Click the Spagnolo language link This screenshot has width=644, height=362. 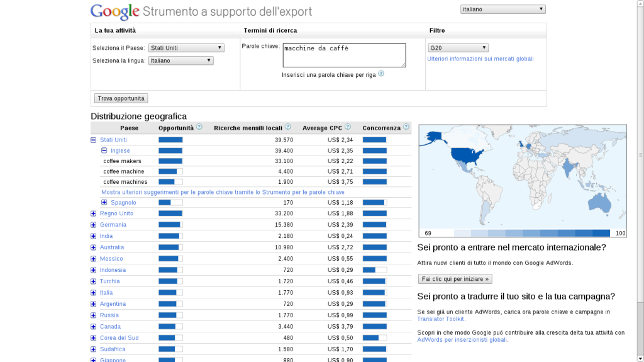[x=123, y=202]
